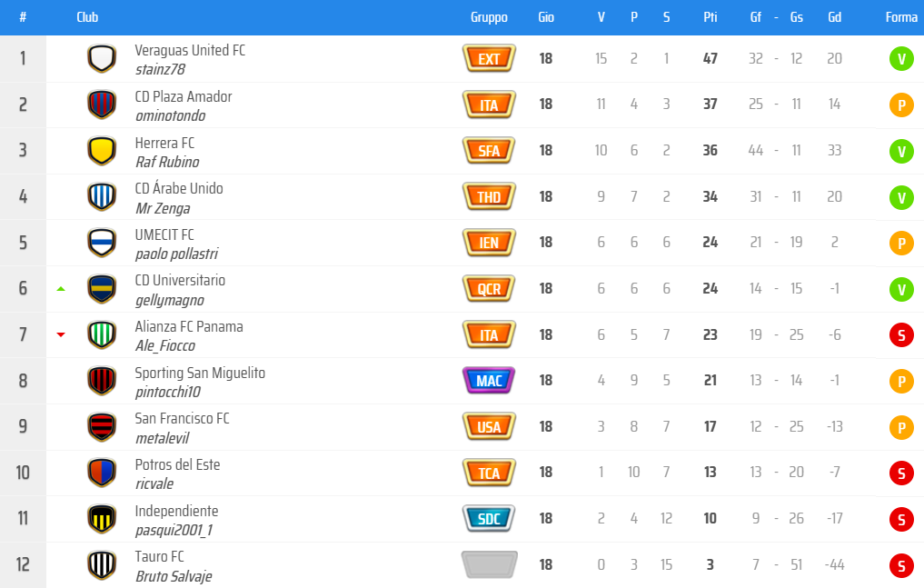This screenshot has height=588, width=924.
Task: Click the green up arrow beside CD Universitario
Action: point(61,289)
